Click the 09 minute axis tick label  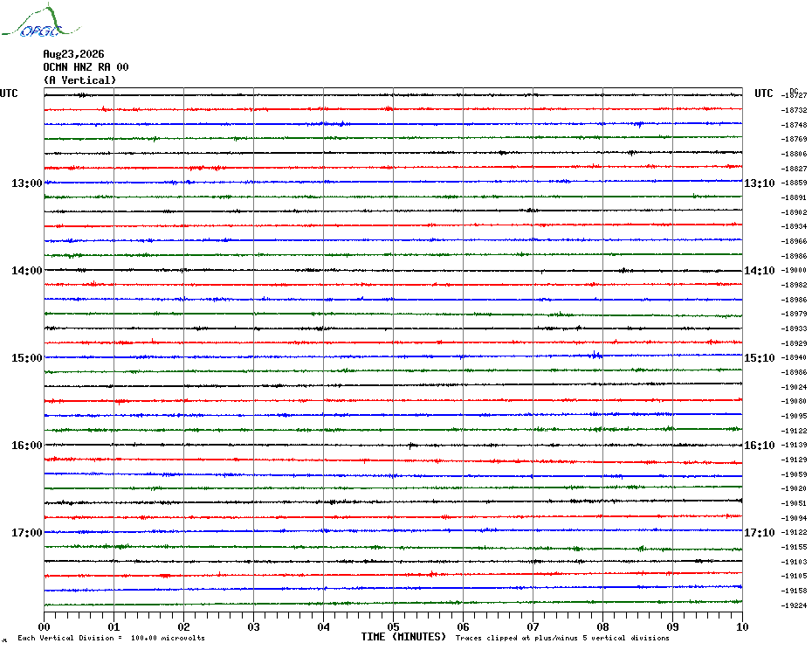(x=672, y=626)
